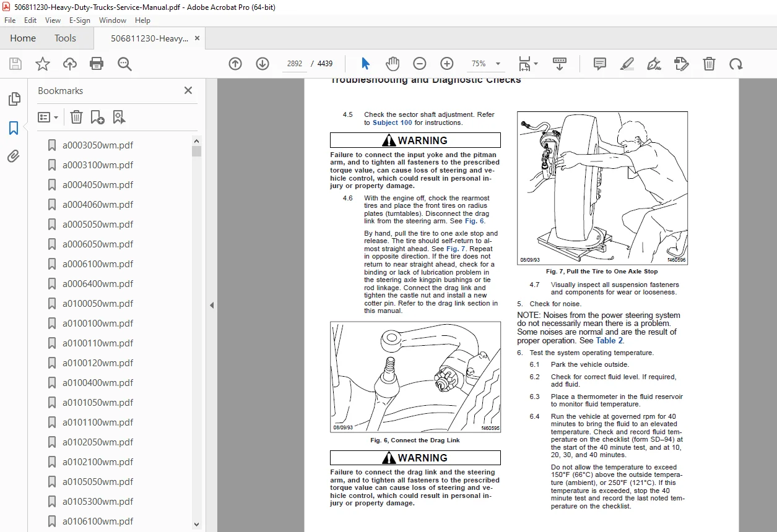This screenshot has width=777, height=532.
Task: Follow the Fig. 7 link
Action: coord(456,249)
